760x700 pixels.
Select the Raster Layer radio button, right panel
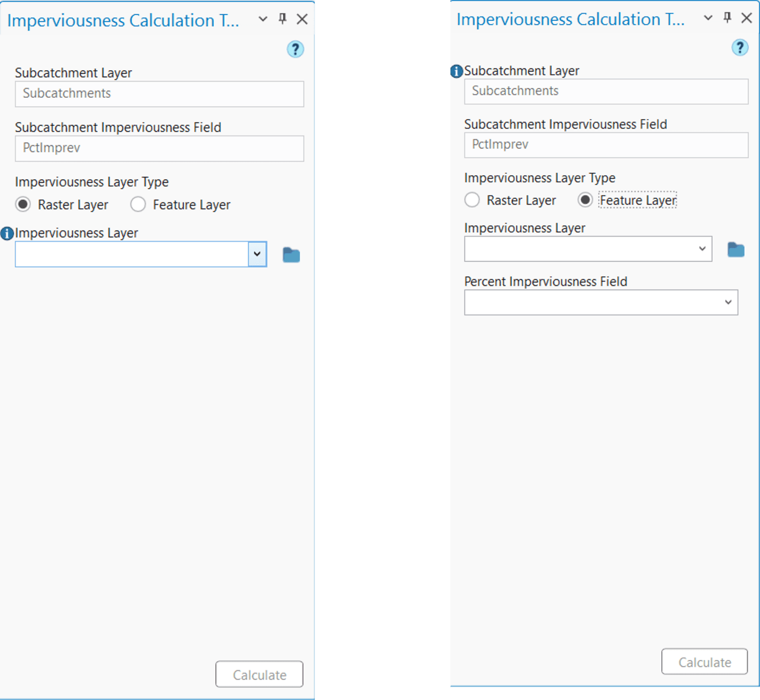(472, 200)
